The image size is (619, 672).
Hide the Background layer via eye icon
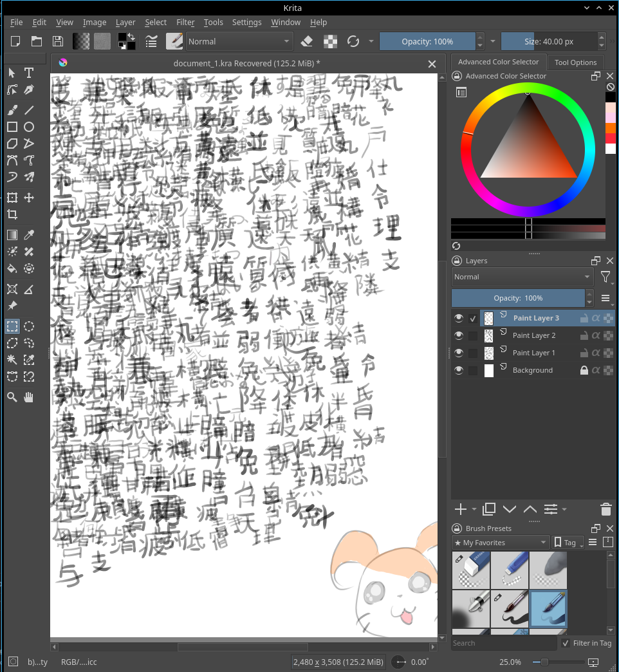459,370
